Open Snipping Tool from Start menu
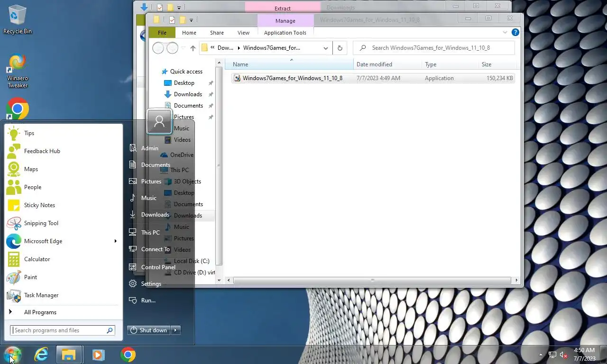This screenshot has height=364, width=607. (63, 223)
